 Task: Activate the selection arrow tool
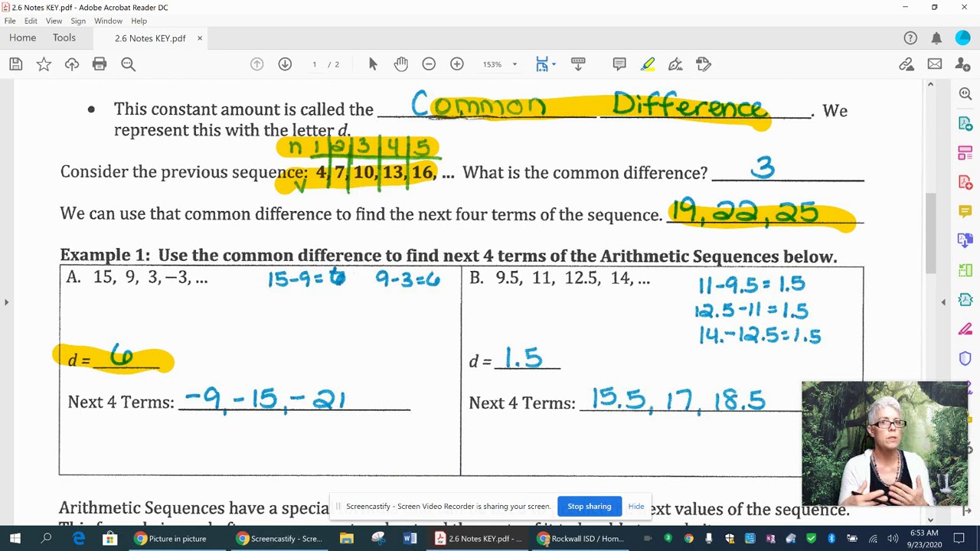[x=373, y=64]
